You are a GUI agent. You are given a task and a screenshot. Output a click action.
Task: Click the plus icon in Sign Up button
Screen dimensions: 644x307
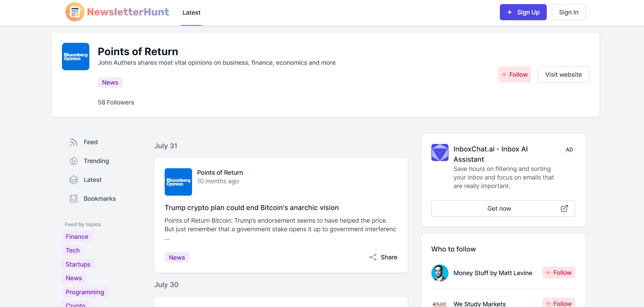509,12
